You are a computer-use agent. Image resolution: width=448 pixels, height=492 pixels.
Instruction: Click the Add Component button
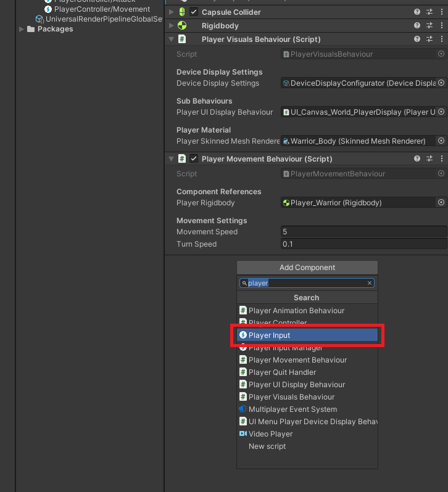307,268
